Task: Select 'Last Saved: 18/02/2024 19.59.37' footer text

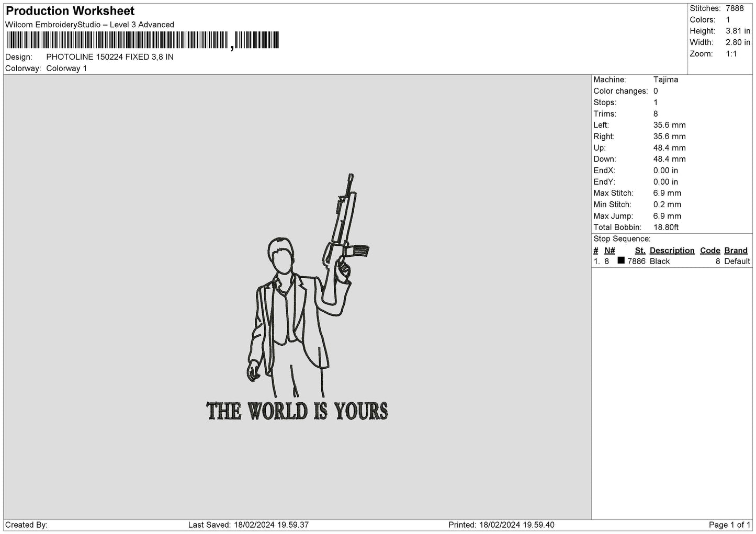Action: 249,525
